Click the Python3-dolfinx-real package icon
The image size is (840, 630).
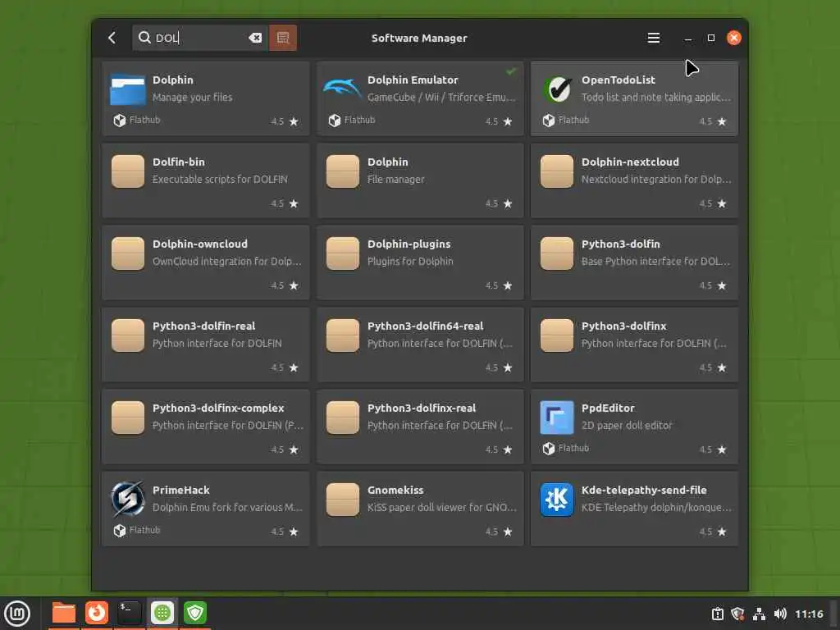342,418
